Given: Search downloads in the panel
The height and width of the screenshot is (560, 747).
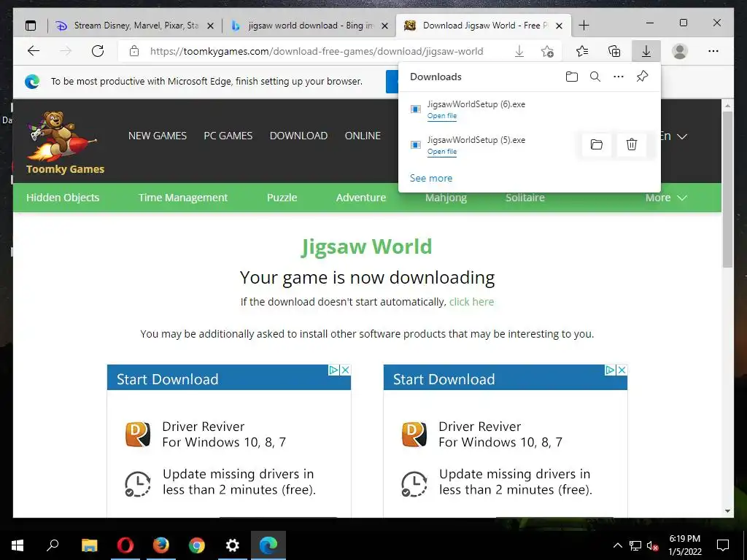Looking at the screenshot, I should click(x=595, y=77).
